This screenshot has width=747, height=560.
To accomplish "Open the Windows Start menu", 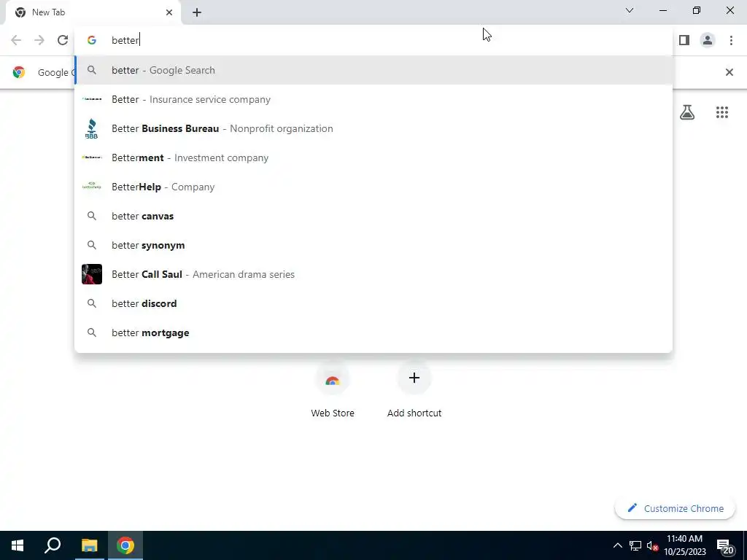I will pyautogui.click(x=18, y=545).
